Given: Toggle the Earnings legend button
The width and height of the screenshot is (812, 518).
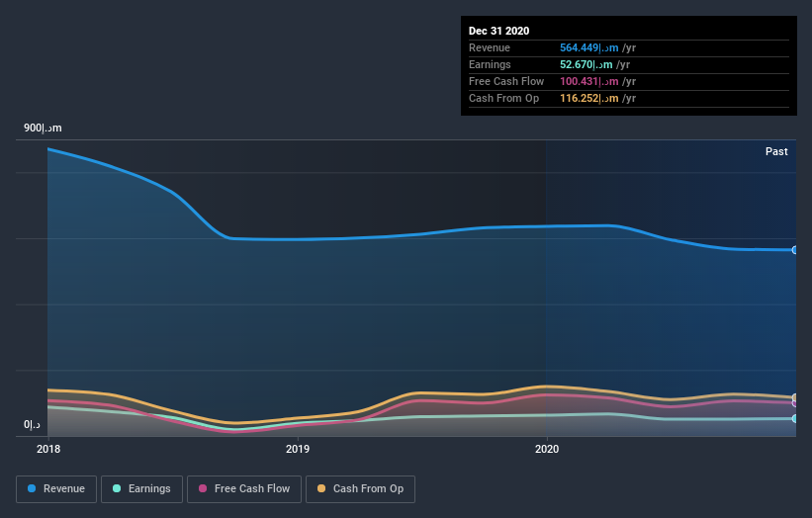Looking at the screenshot, I should click(x=141, y=489).
